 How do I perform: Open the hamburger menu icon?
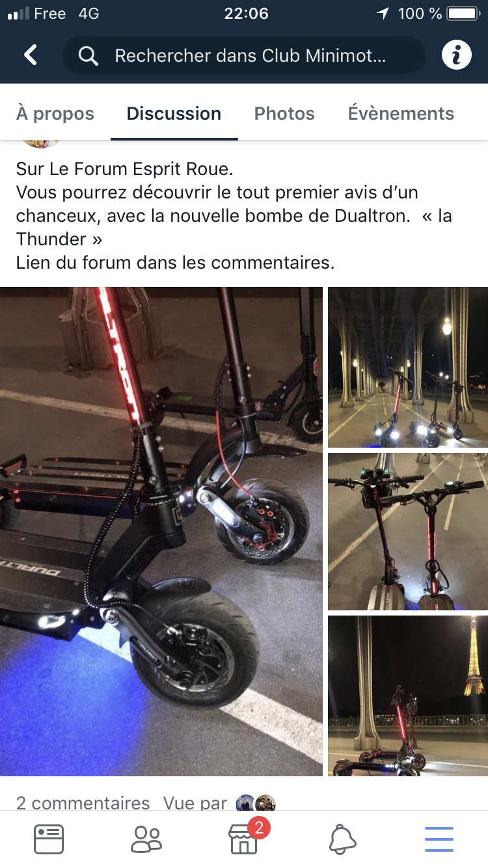(439, 839)
